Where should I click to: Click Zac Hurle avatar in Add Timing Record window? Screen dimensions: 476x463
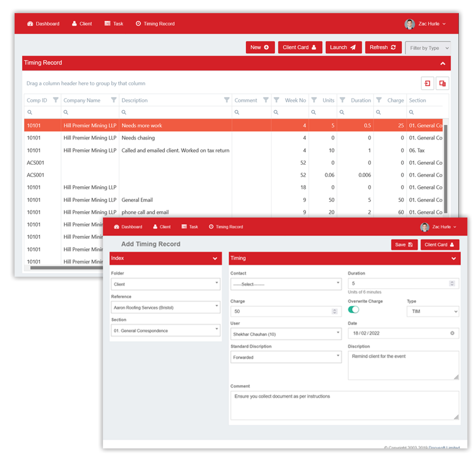pyautogui.click(x=425, y=227)
